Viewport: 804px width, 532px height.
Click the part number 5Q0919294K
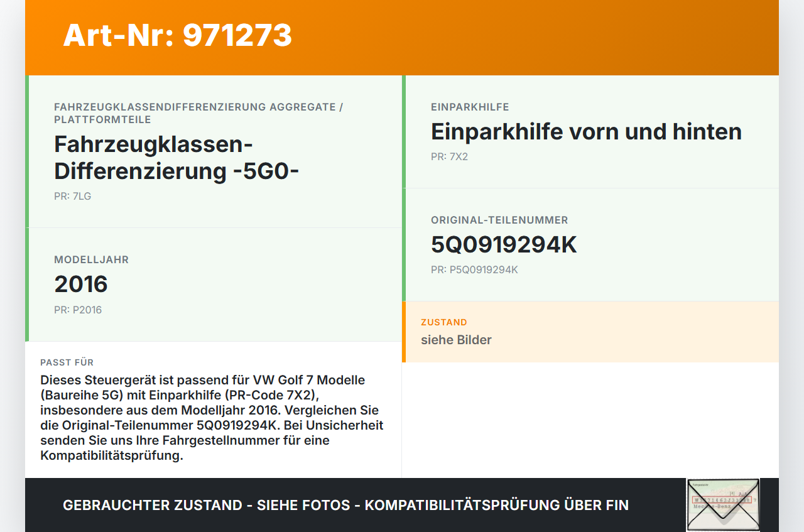[x=503, y=244]
